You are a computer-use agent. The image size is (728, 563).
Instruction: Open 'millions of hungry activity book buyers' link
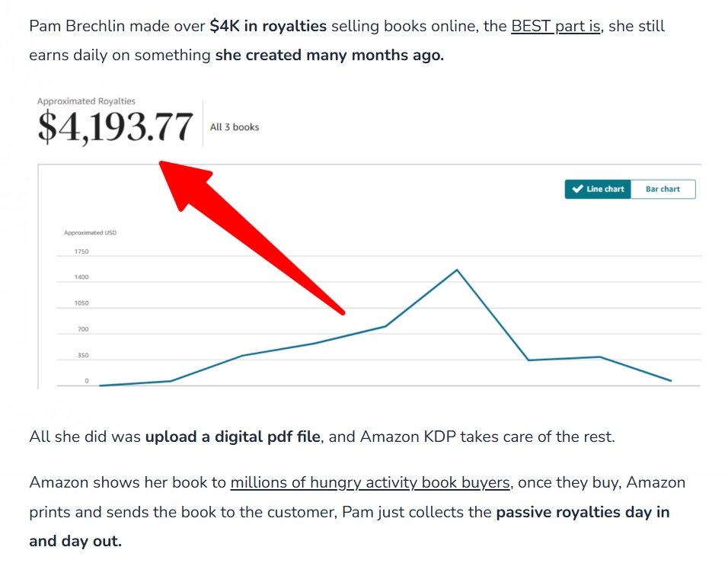(370, 483)
